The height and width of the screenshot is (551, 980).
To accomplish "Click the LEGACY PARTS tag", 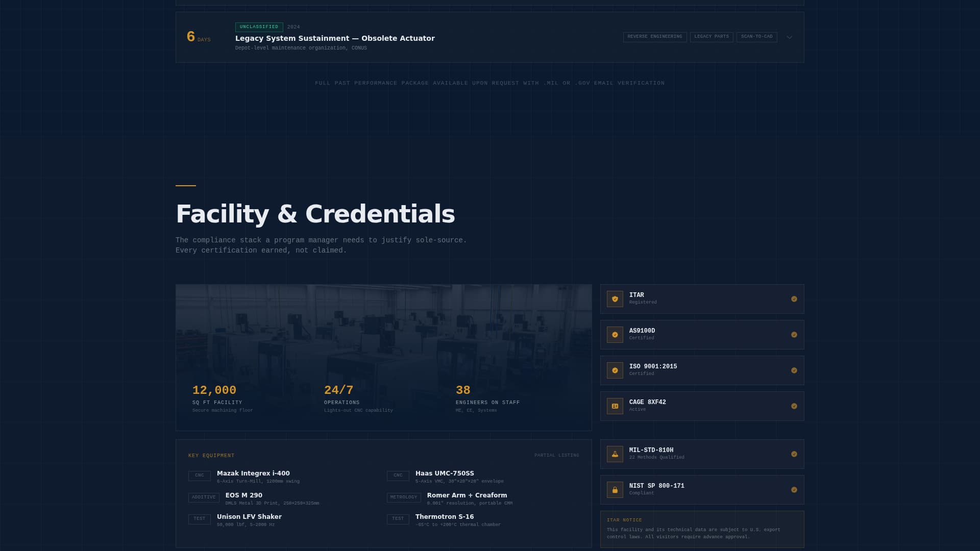I will [x=712, y=37].
